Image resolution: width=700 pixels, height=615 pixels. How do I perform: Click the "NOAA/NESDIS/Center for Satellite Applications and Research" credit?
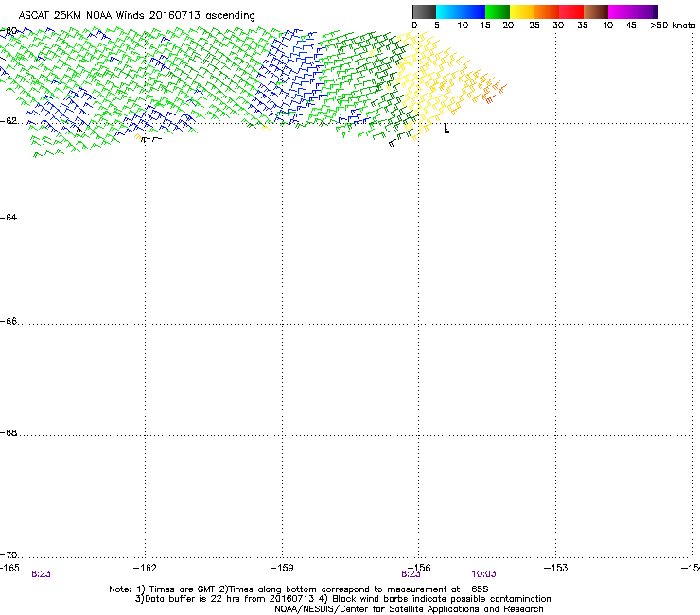[x=409, y=609]
